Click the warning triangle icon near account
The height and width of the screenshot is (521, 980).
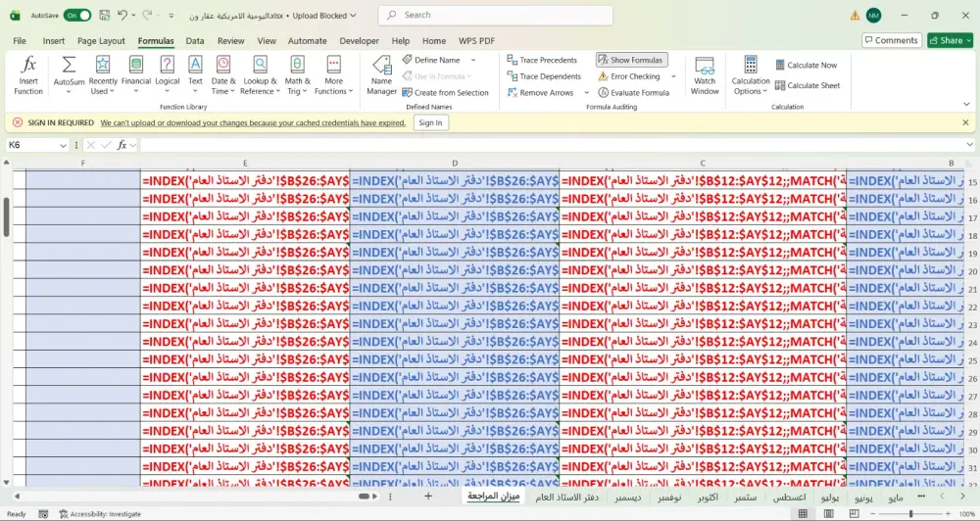(x=855, y=16)
